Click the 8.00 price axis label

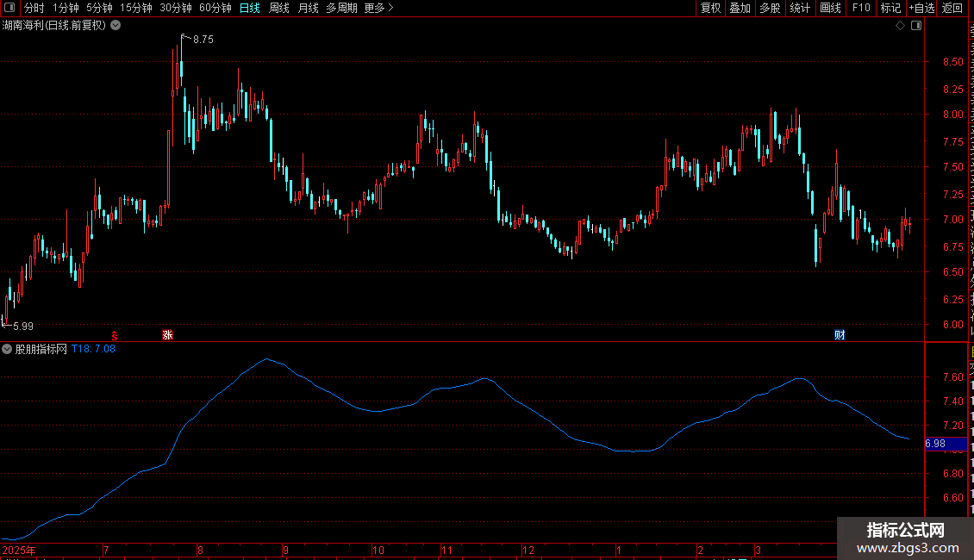click(952, 115)
